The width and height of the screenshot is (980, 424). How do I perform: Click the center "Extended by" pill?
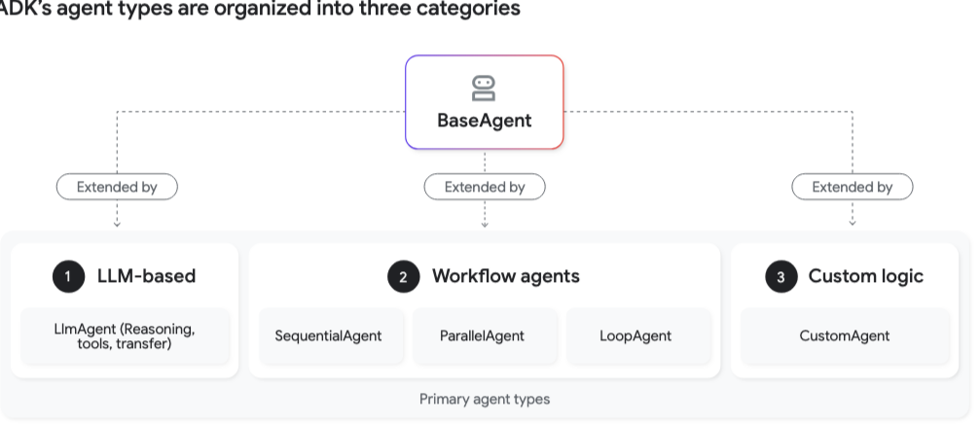pos(485,187)
